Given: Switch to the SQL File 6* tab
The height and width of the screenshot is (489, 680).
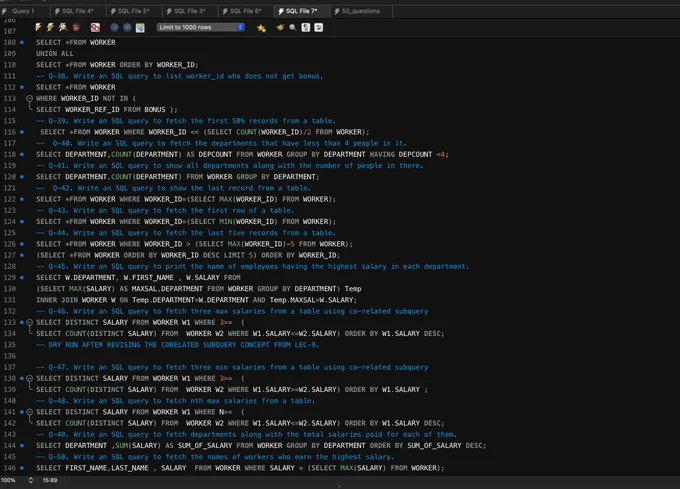Looking at the screenshot, I should click(x=245, y=11).
